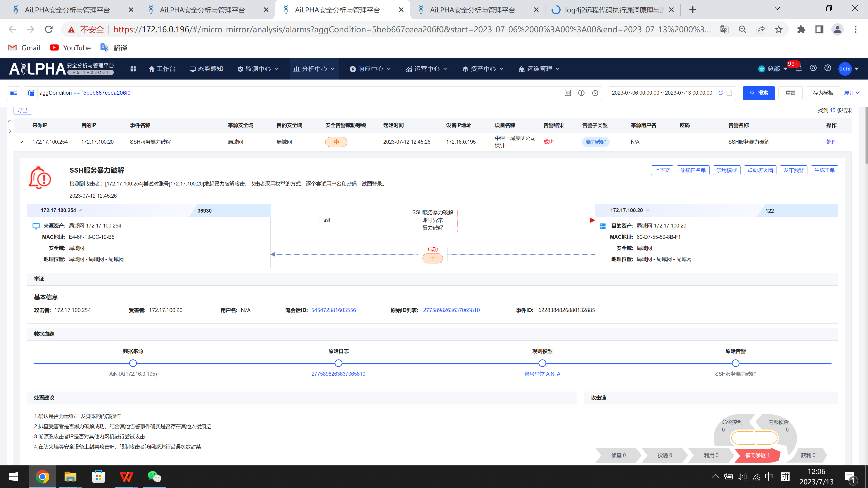
Task: Click the notification bell icon
Action: (799, 69)
